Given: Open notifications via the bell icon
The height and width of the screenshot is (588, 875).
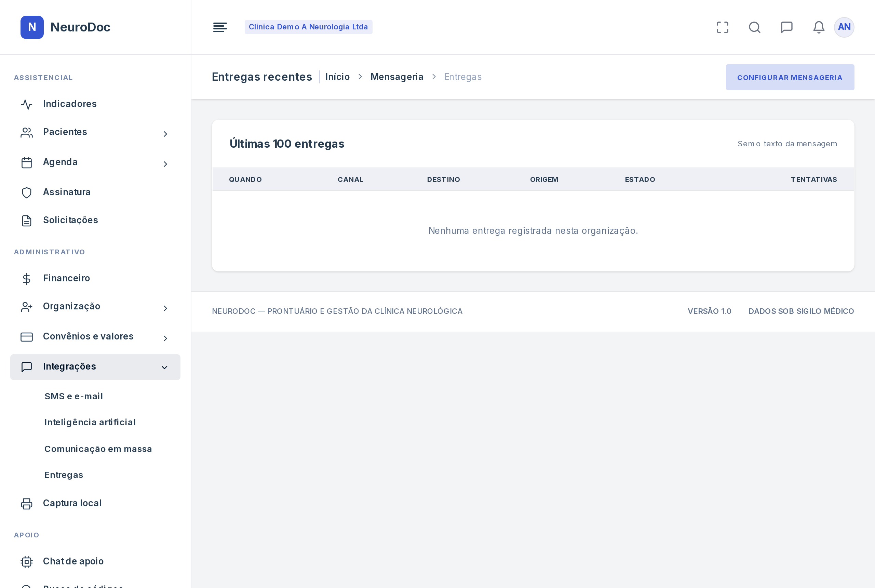Looking at the screenshot, I should [819, 27].
